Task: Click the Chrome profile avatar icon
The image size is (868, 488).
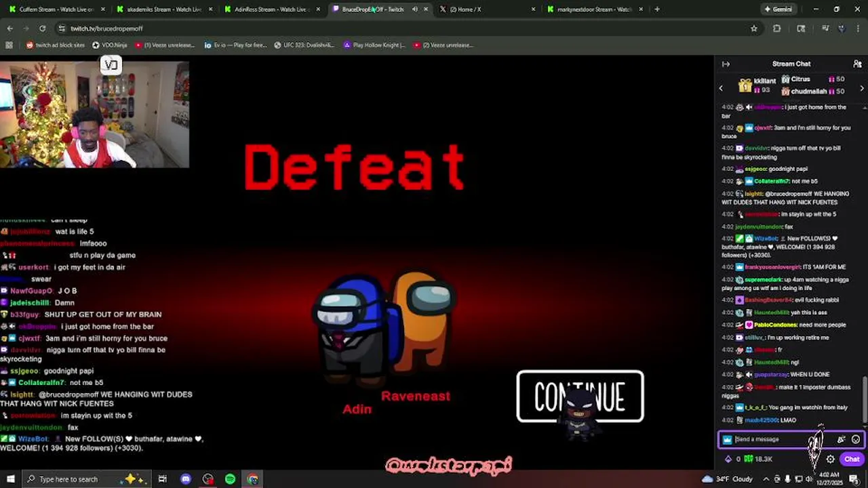Action: pos(842,28)
